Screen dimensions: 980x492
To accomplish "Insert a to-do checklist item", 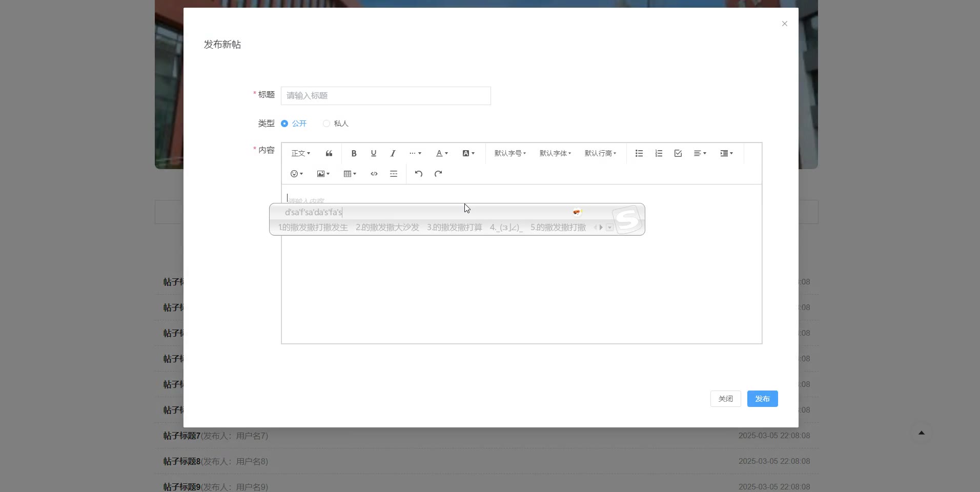I will coord(678,153).
